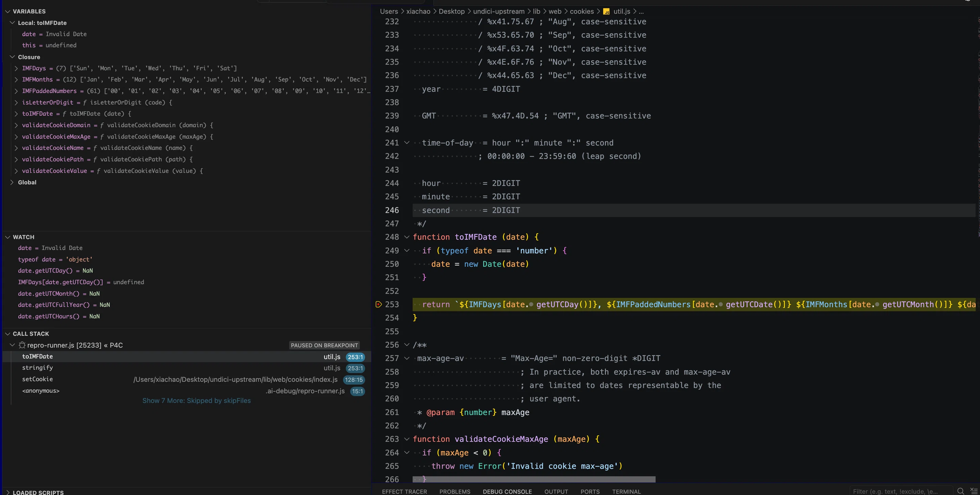
Task: Open the PROBLEMS tab
Action: click(455, 492)
